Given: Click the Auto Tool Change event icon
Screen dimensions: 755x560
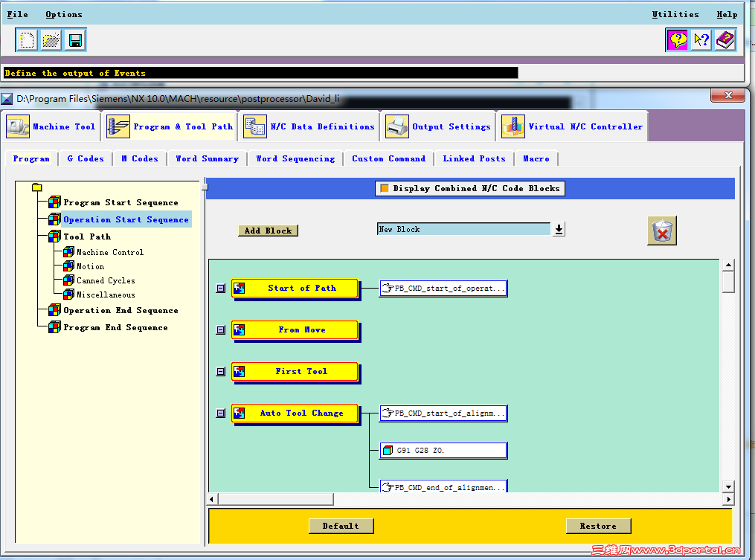Looking at the screenshot, I should (240, 413).
